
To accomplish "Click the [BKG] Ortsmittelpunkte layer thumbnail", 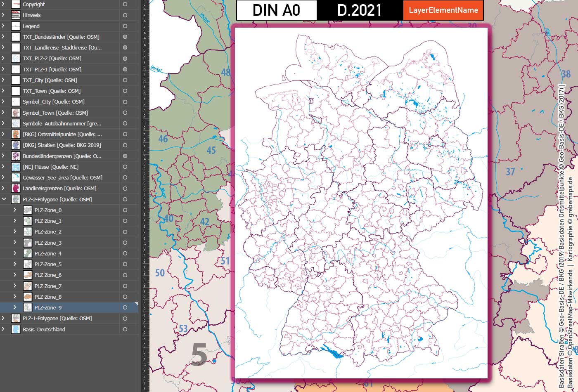I will (x=15, y=134).
